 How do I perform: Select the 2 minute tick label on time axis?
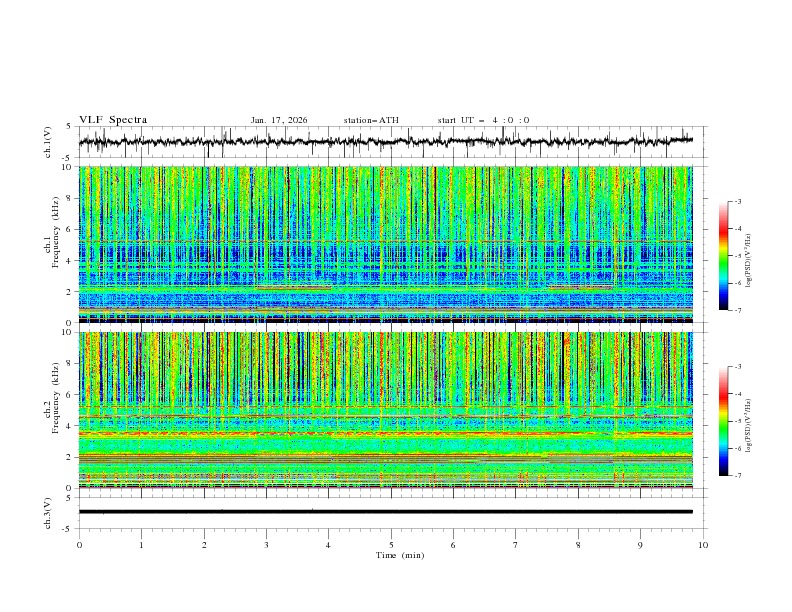(x=204, y=545)
